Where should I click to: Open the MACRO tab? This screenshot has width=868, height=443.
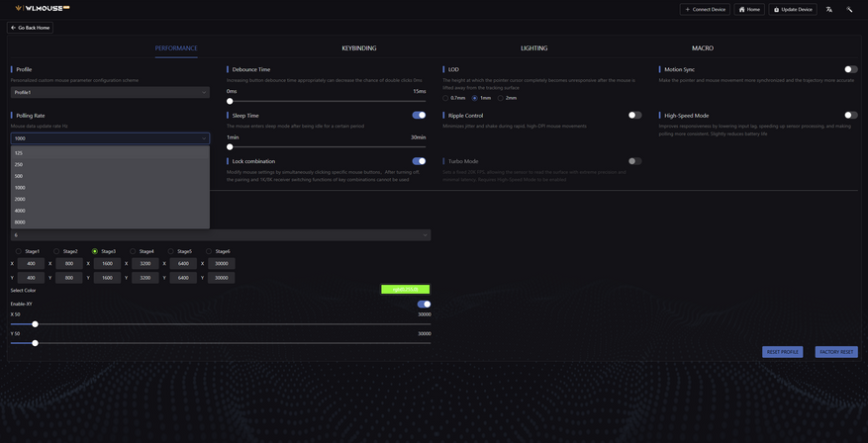click(703, 48)
